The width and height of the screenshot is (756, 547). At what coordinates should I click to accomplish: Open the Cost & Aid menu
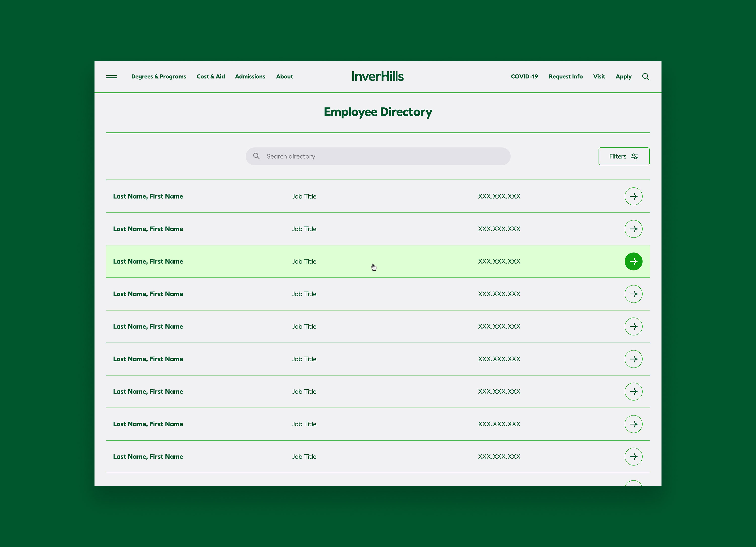pyautogui.click(x=211, y=77)
